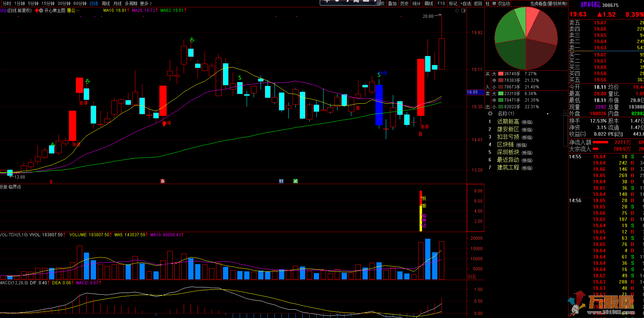
Task: Switch to the 分时 timeframe tab
Action: pos(7,3)
